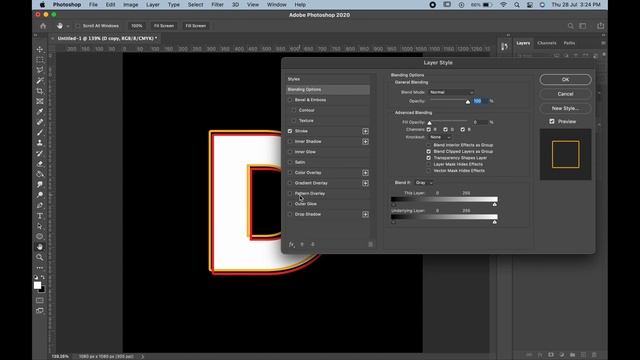Enable the Drop Shadow checkbox
Viewport: 640px width, 360px height.
point(290,214)
